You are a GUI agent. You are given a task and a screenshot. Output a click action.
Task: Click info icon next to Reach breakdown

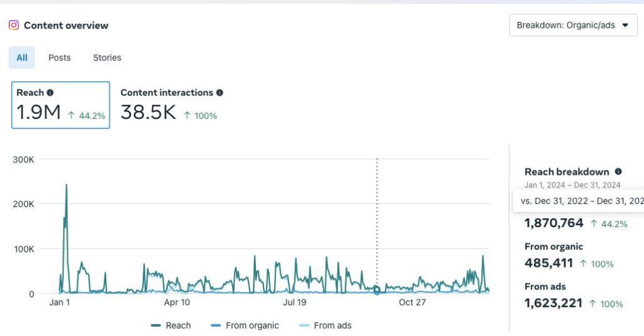618,172
